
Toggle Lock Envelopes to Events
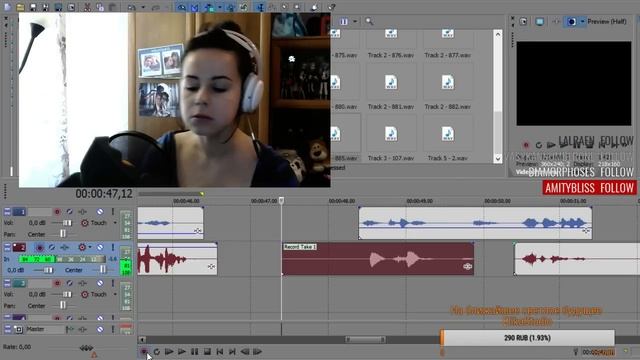[x=231, y=7]
